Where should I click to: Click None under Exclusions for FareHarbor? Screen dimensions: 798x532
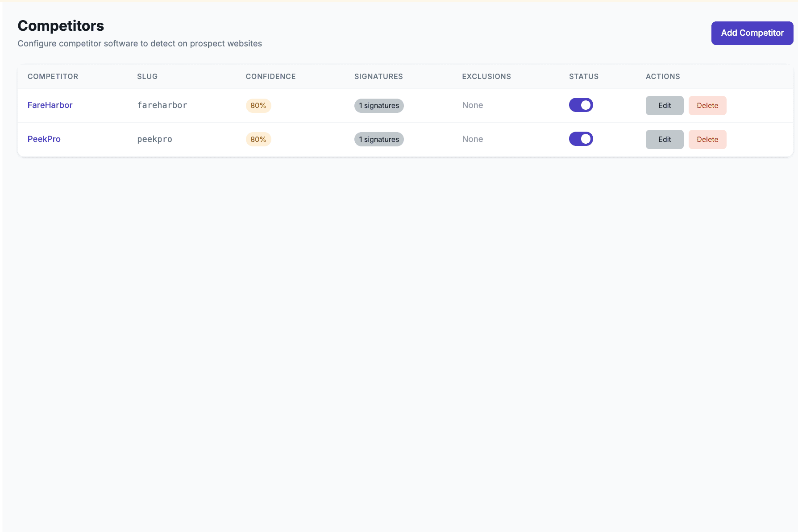pos(472,105)
